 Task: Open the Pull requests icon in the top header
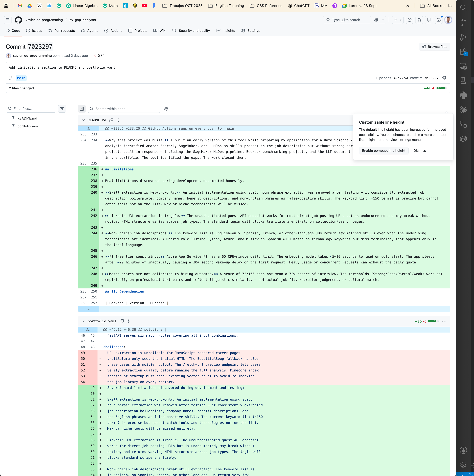click(x=419, y=20)
